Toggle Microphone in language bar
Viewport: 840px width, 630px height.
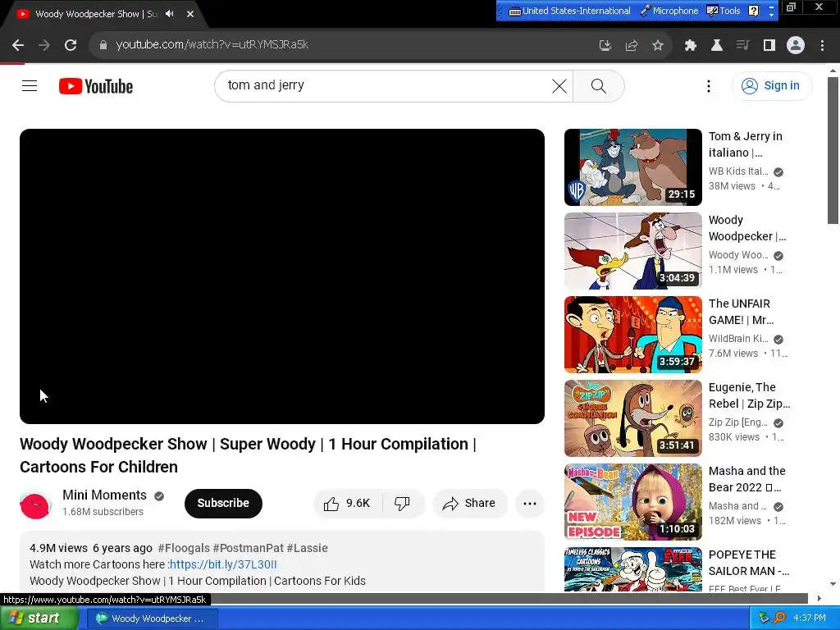[669, 11]
